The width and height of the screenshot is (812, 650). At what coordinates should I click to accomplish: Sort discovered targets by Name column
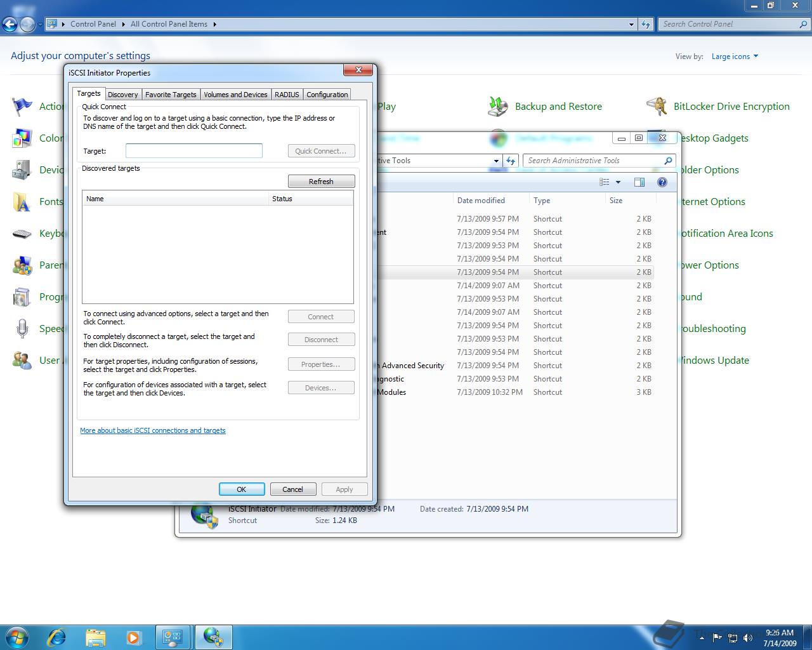tap(175, 199)
